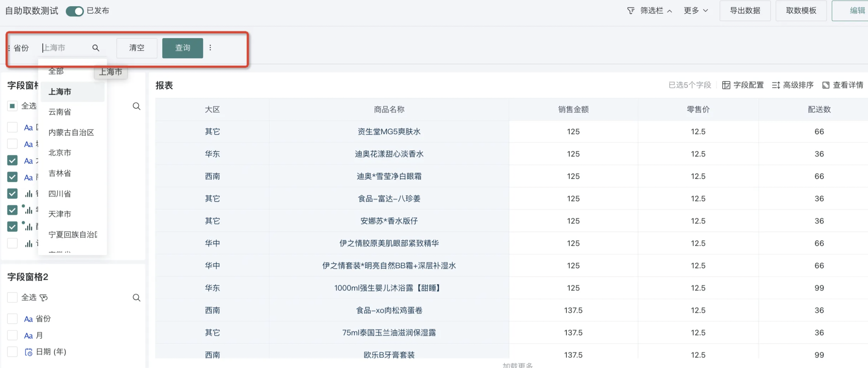
Task: Click the 75ml泰国玉兰油滋润保湿露 cell
Action: tap(389, 332)
